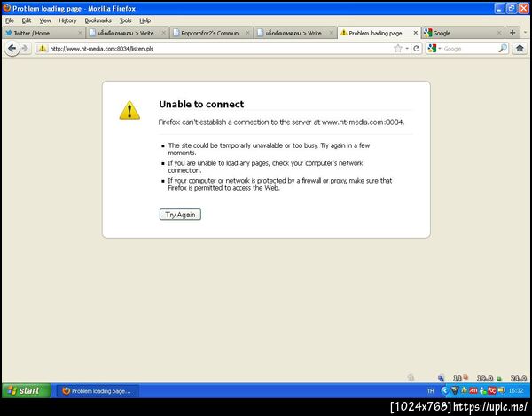Viewport: 532px width, 416px height.
Task: Open the History menu
Action: coord(68,20)
